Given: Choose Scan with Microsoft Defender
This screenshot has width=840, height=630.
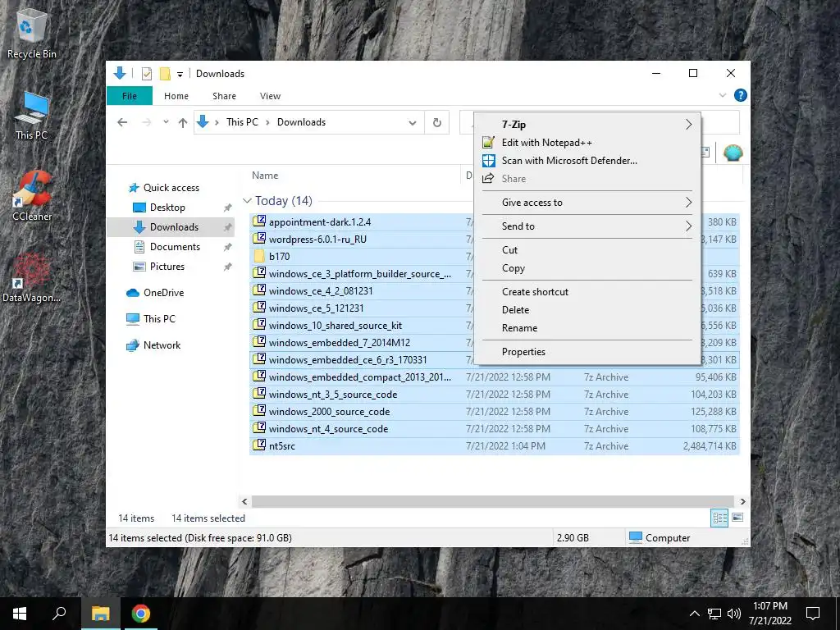Looking at the screenshot, I should [x=587, y=161].
